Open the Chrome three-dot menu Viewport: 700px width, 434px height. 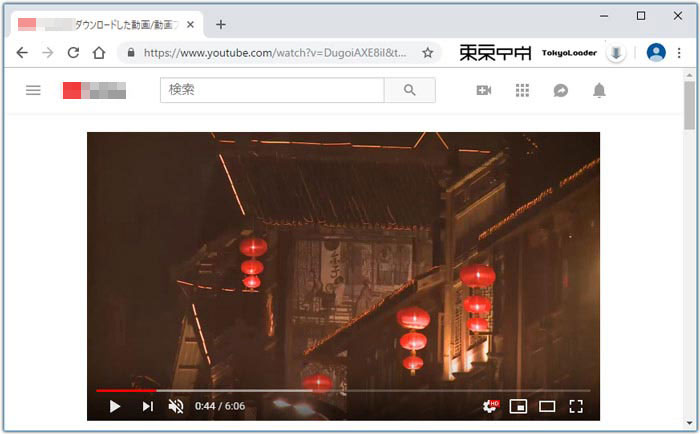click(679, 53)
